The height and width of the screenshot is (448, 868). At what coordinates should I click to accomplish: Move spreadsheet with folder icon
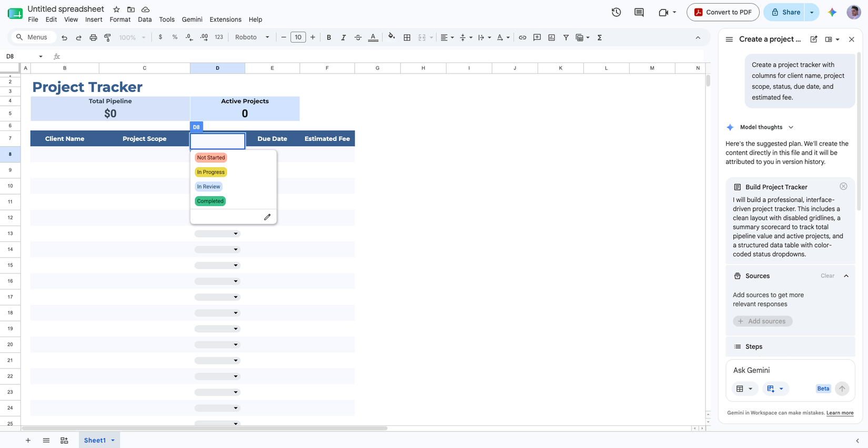(131, 9)
